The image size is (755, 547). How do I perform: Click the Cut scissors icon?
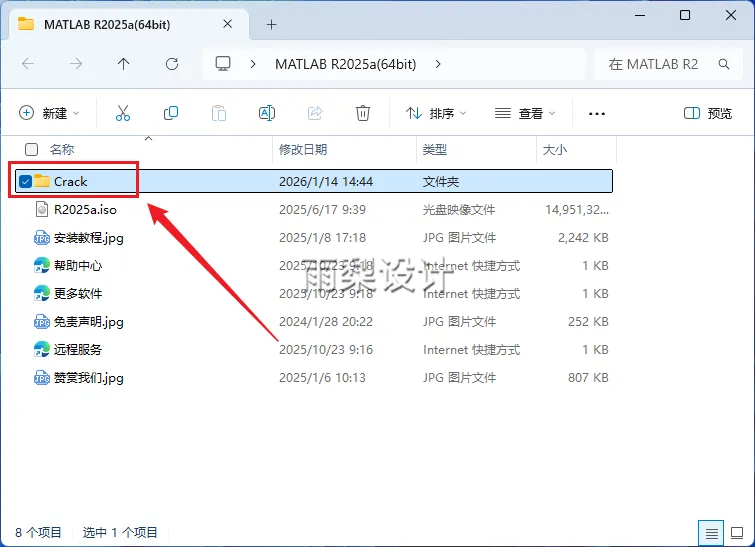123,114
